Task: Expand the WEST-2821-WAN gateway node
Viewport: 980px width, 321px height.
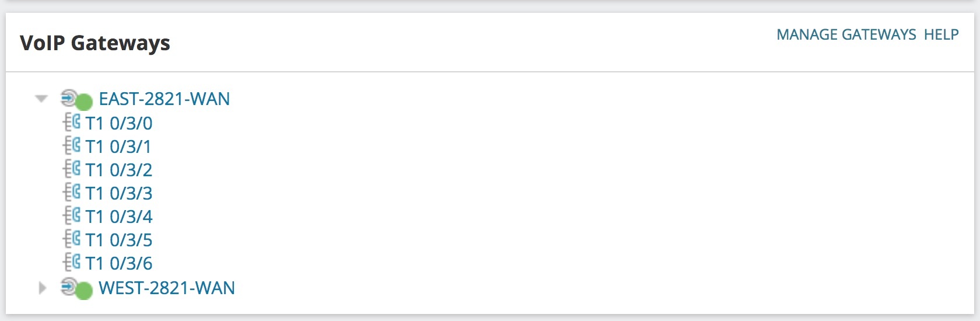Action: pyautogui.click(x=41, y=288)
